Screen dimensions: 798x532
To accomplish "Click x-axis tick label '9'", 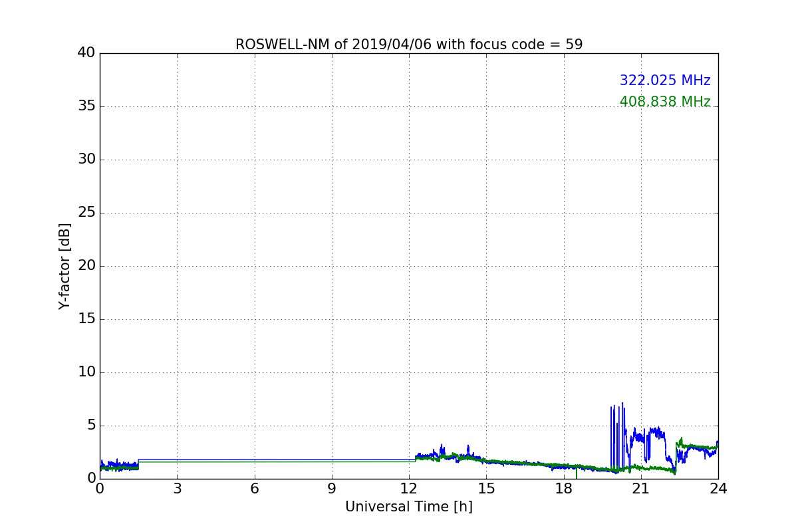I will click(x=332, y=489).
